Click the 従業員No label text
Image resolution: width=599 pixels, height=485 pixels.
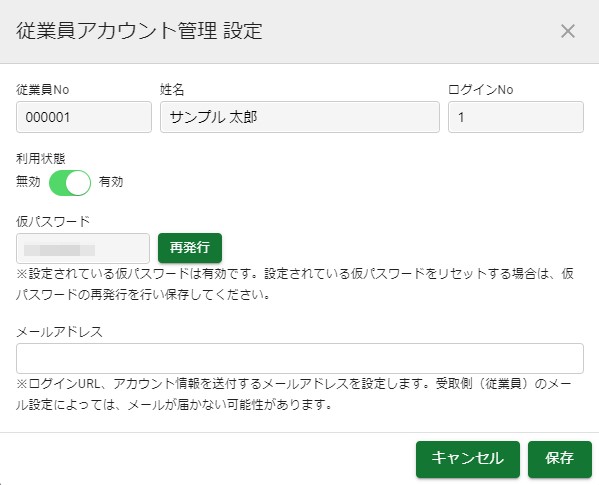point(42,90)
